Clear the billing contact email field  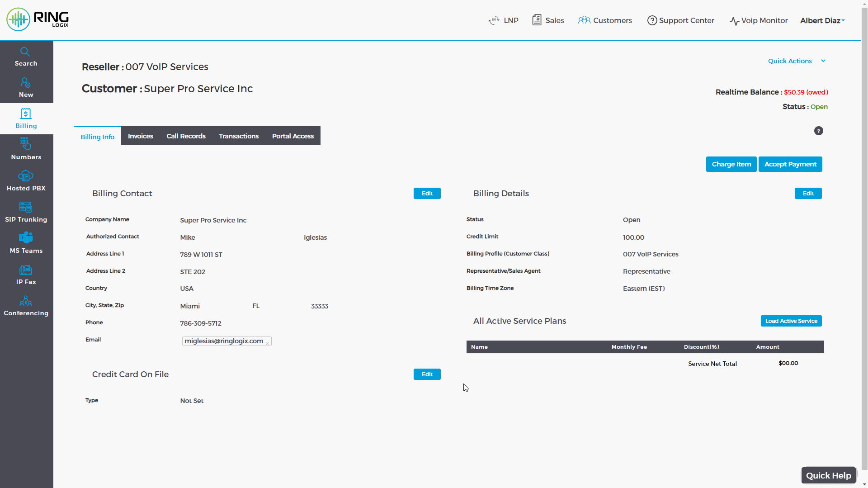(x=268, y=343)
